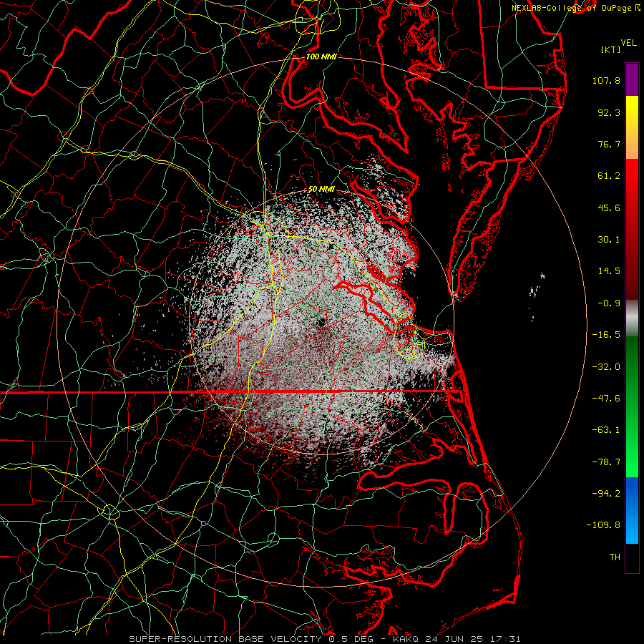
Task: Click the 92.3 velocity scale value
Action: pyautogui.click(x=609, y=112)
